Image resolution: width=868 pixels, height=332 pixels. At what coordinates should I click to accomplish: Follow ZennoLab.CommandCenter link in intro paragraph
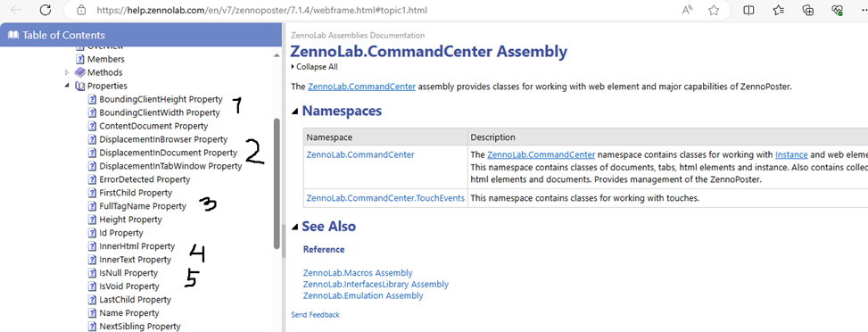click(x=361, y=87)
